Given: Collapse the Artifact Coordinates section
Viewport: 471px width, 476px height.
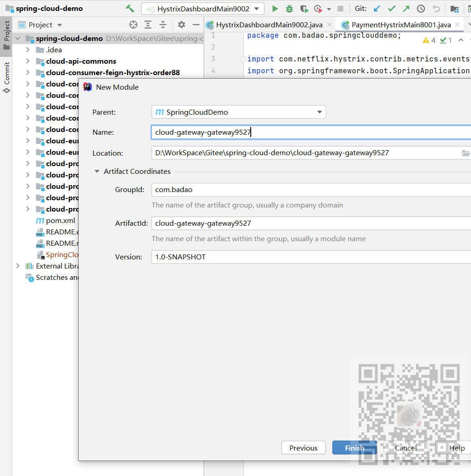Looking at the screenshot, I should (97, 172).
